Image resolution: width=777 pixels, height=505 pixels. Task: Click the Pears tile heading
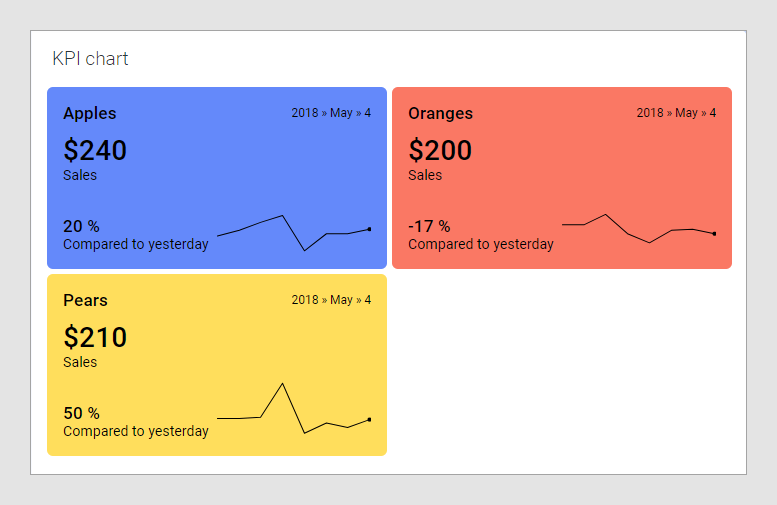(85, 301)
